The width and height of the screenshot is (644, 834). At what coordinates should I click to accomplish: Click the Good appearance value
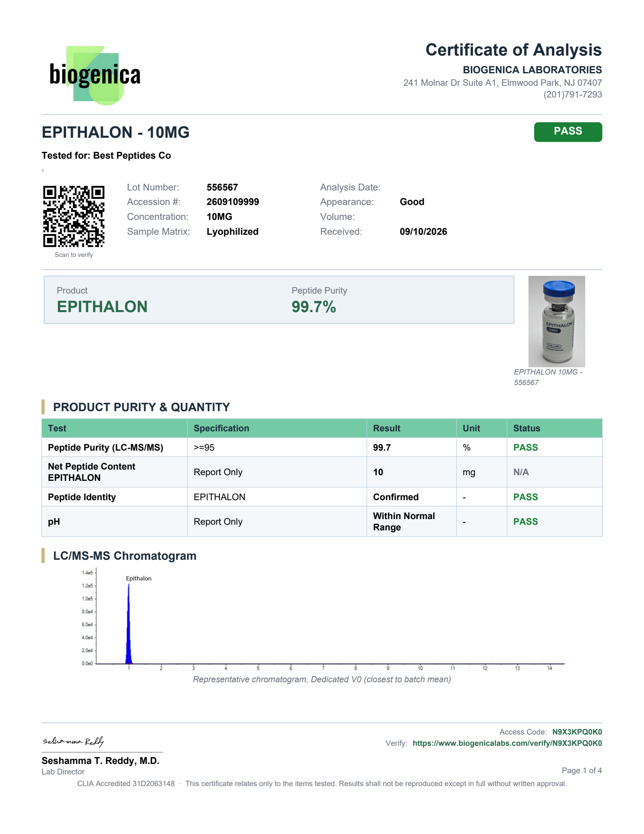tap(412, 202)
